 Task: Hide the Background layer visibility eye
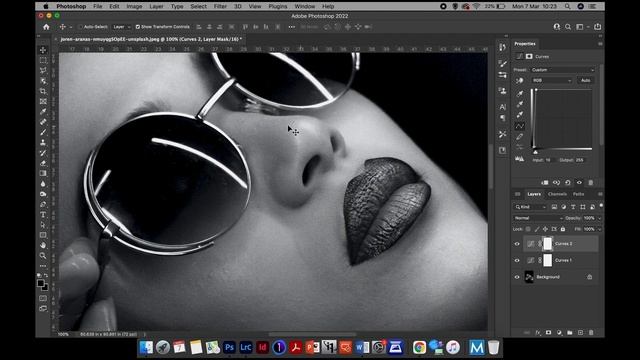coord(517,277)
